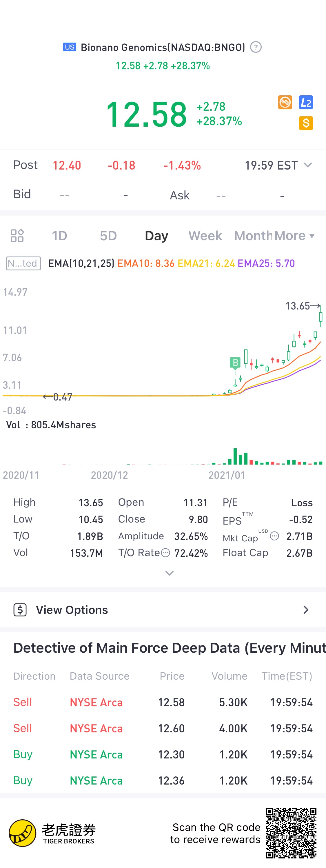Toggle the N...ted adjustment box
The height and width of the screenshot is (868, 326).
(x=23, y=263)
